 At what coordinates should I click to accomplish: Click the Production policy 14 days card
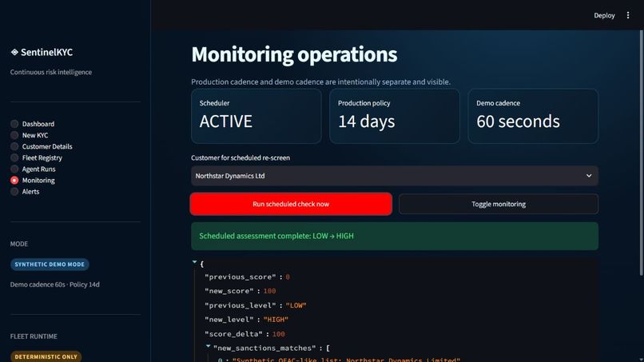coord(394,117)
